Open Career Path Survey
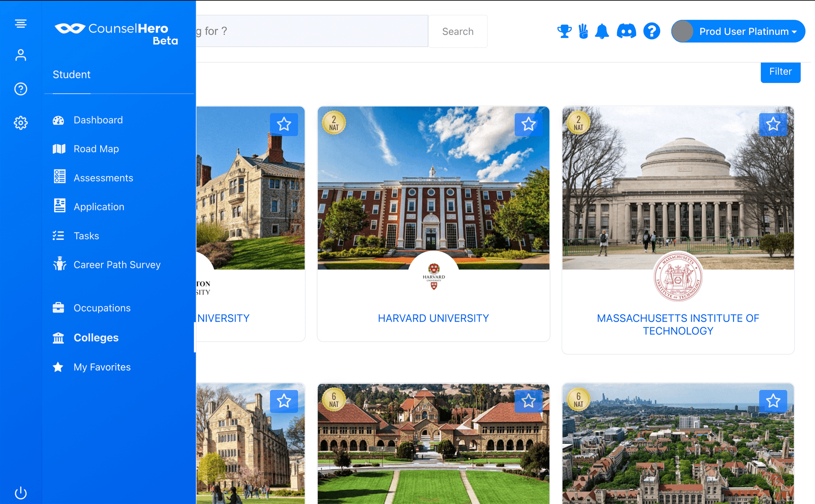Viewport: 815px width, 504px height. click(x=117, y=265)
